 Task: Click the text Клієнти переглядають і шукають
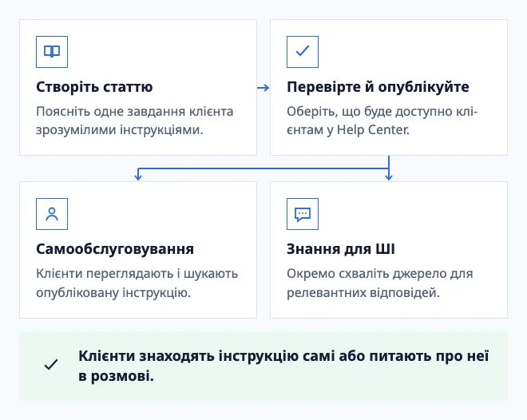(137, 274)
